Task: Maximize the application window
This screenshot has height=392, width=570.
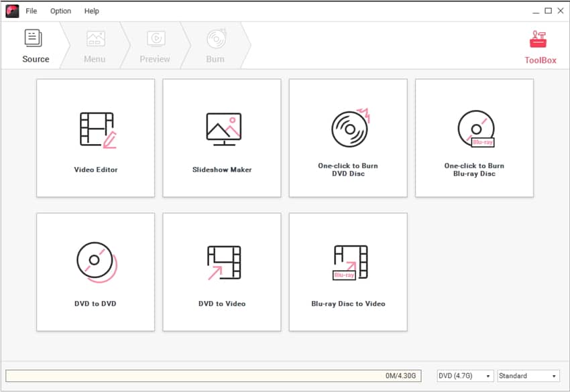Action: tap(548, 11)
